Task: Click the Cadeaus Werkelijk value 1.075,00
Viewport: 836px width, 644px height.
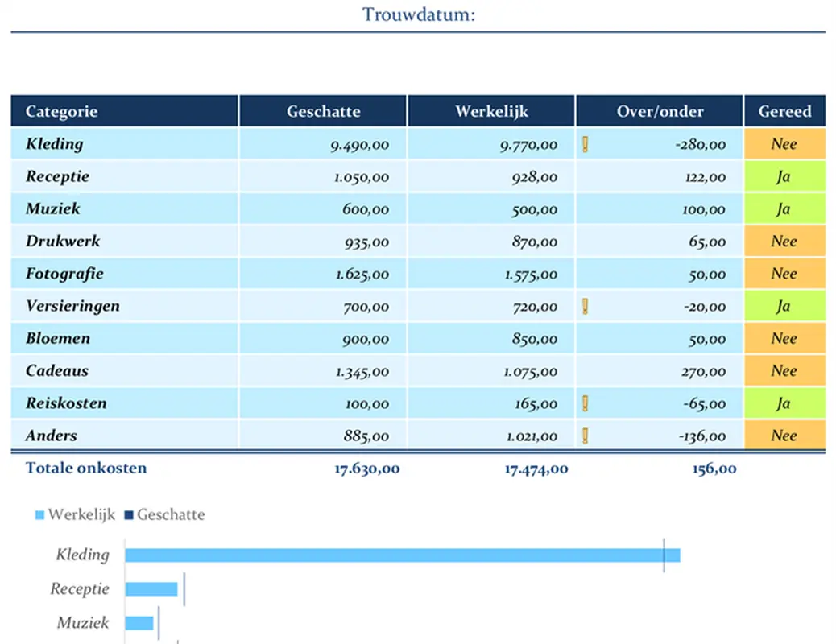Action: coord(530,371)
